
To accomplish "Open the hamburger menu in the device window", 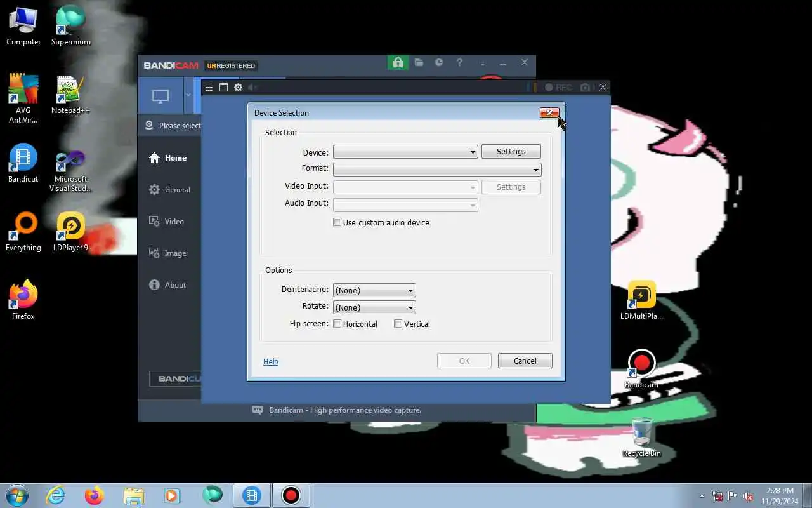I will 209,88.
